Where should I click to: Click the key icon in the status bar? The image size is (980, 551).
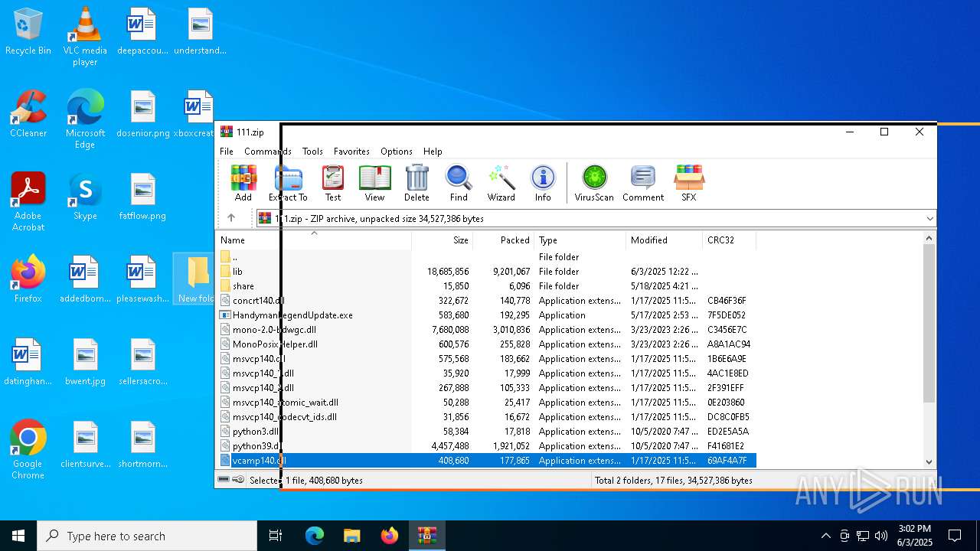[x=238, y=480]
